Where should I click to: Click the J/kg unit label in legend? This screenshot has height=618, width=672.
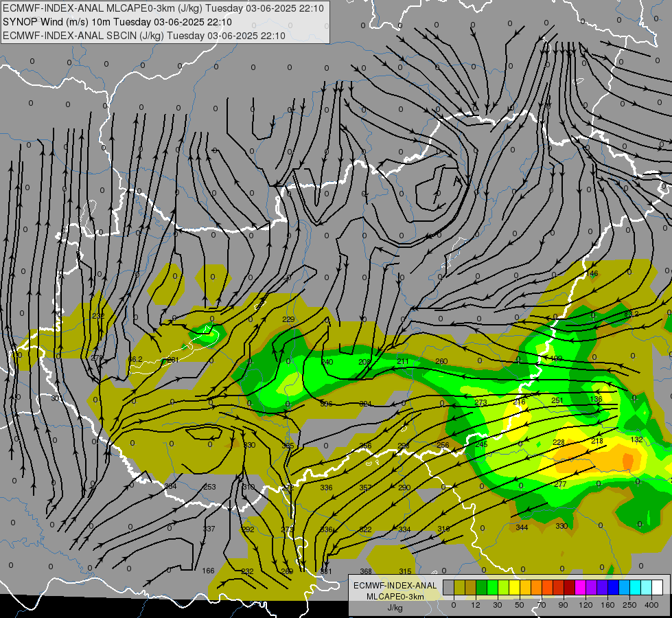click(x=395, y=607)
